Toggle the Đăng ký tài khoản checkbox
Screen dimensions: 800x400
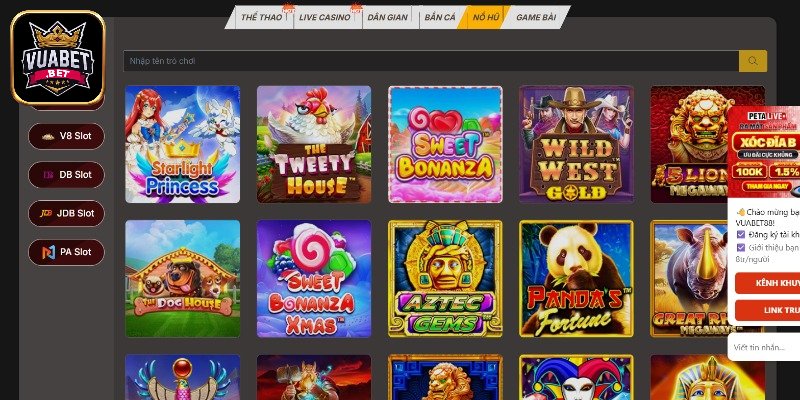741,235
